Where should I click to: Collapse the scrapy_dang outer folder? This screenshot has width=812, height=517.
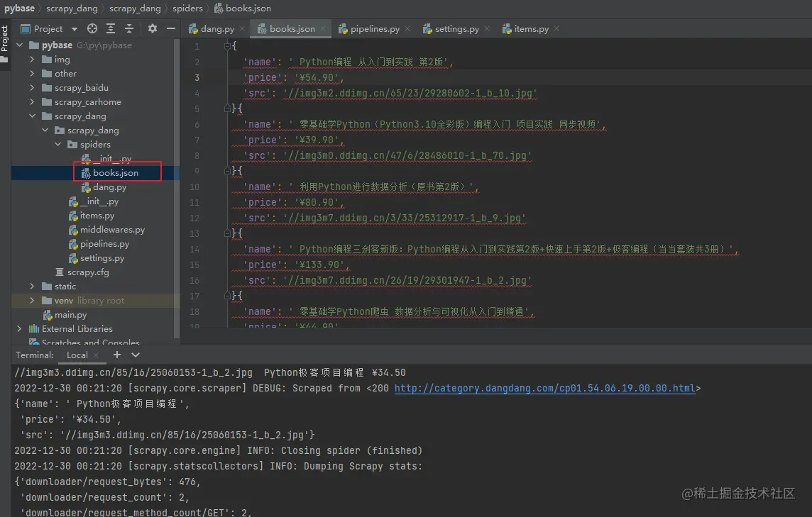click(x=32, y=116)
